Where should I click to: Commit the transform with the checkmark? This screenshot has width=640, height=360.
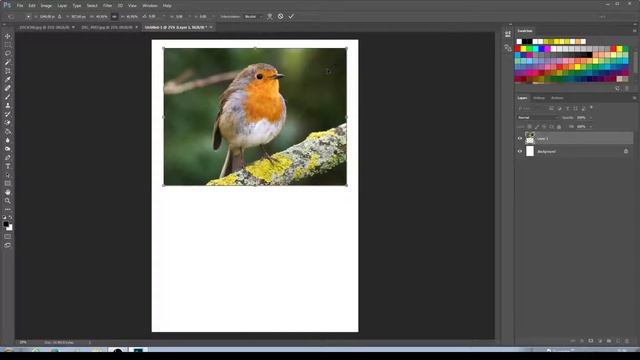tap(291, 16)
